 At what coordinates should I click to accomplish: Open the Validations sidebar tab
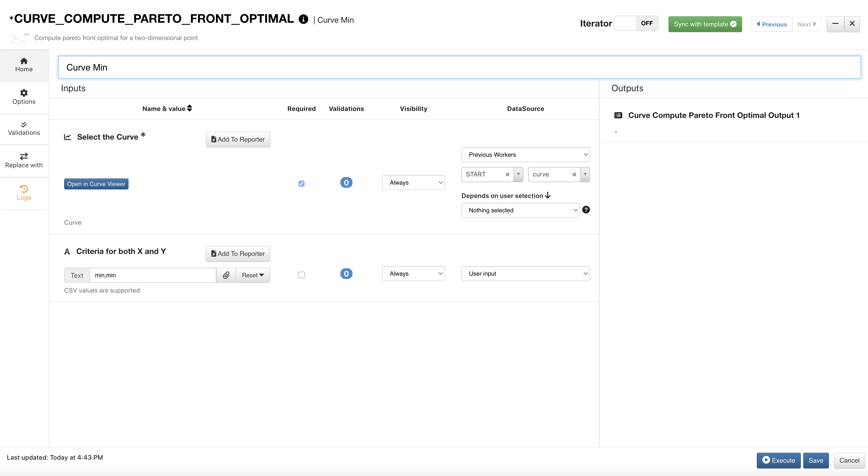pos(24,129)
